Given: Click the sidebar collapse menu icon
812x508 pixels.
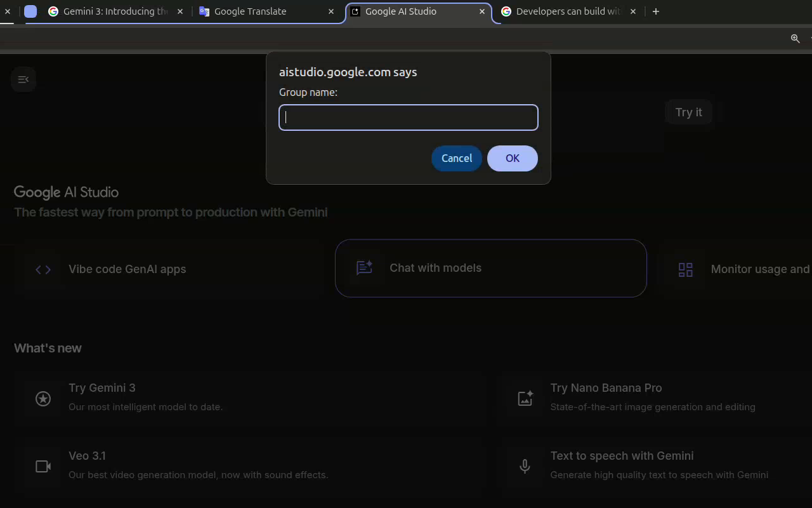Looking at the screenshot, I should tap(23, 79).
